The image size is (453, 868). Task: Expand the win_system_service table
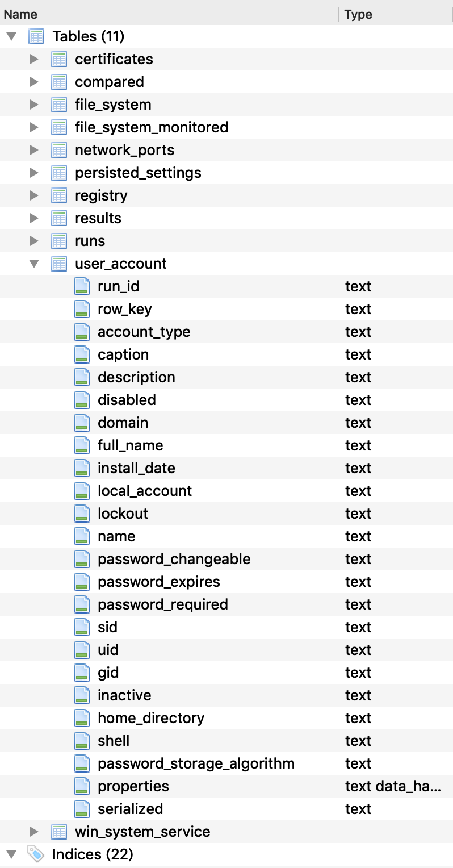[x=34, y=832]
